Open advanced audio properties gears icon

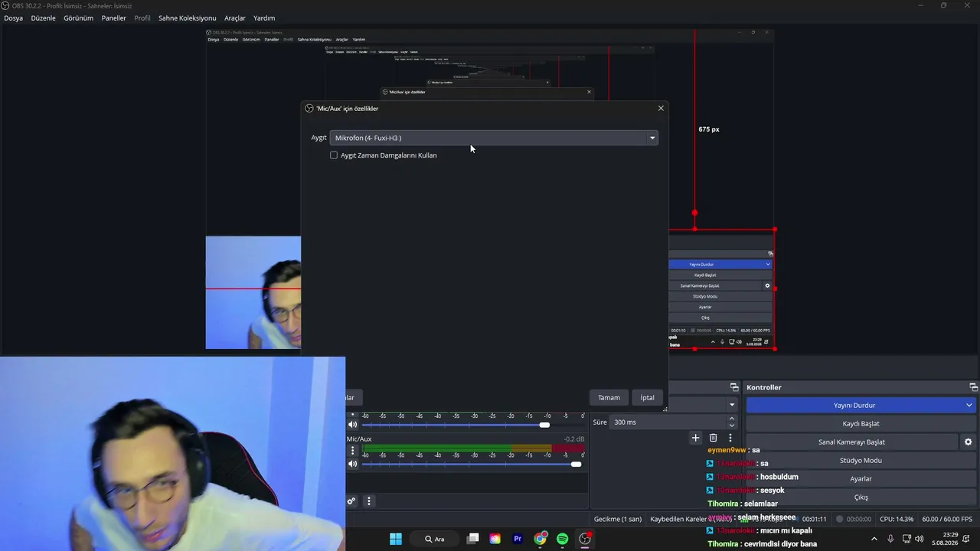[x=351, y=501]
